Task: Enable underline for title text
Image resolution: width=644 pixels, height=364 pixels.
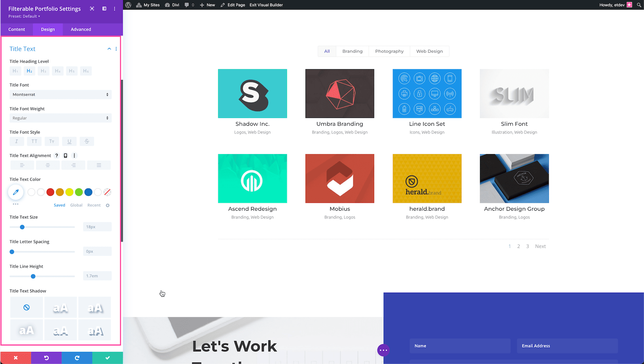Action: click(x=69, y=141)
